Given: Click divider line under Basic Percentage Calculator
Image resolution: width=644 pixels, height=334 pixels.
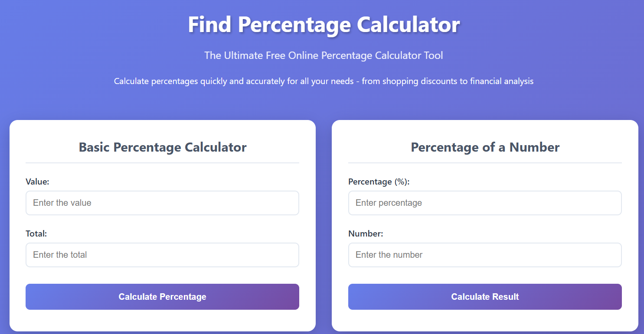Looking at the screenshot, I should (162, 163).
